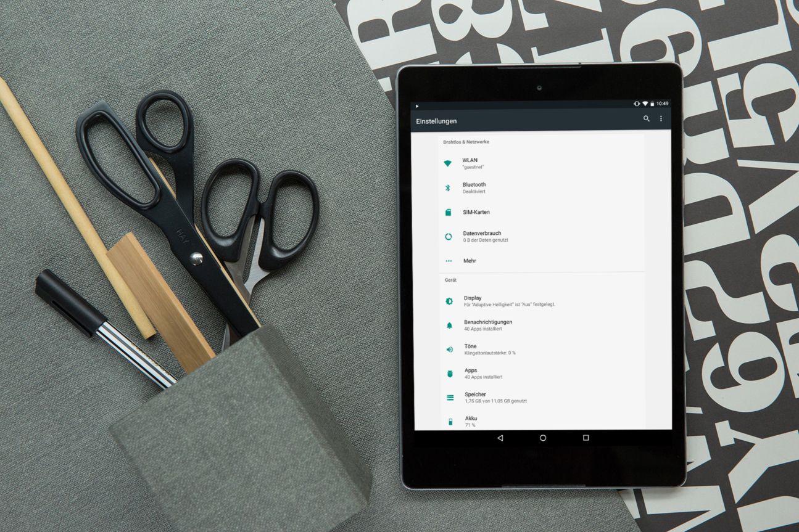Tap the Töne speaker icon
This screenshot has height=532, width=799.
click(450, 350)
